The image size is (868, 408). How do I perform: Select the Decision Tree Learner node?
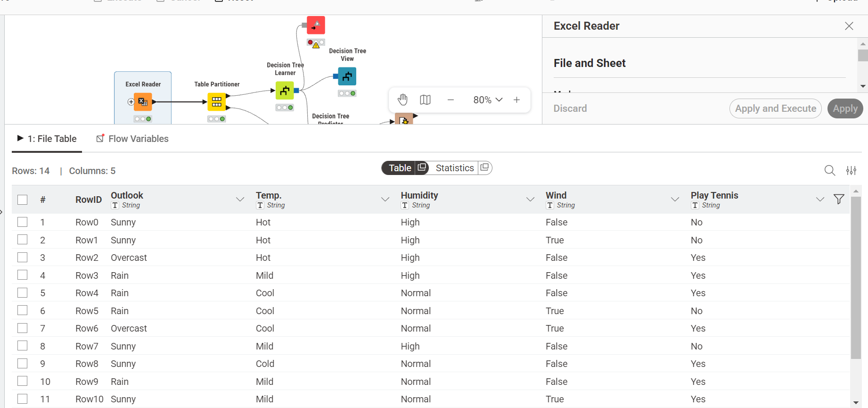285,91
